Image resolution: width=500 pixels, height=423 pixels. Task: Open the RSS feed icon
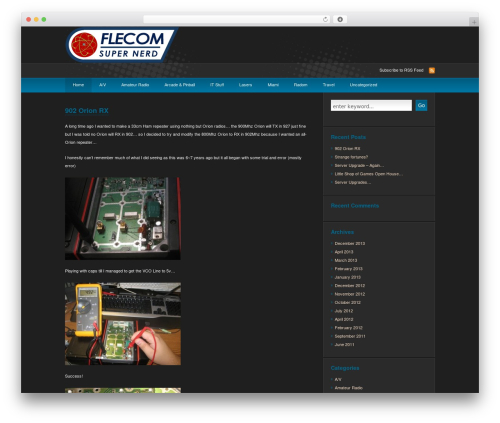point(432,70)
